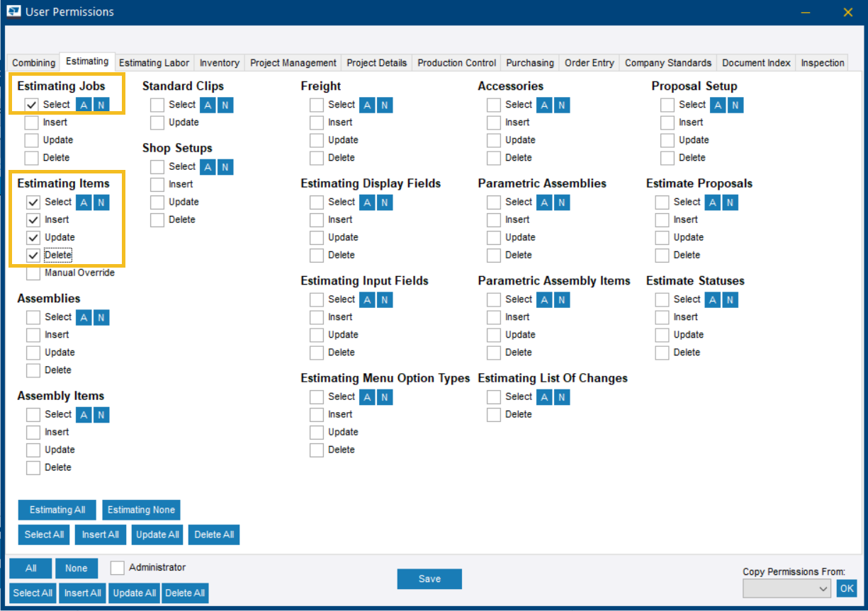Enable Estimating Jobs Insert permission
The height and width of the screenshot is (611, 868).
(32, 122)
